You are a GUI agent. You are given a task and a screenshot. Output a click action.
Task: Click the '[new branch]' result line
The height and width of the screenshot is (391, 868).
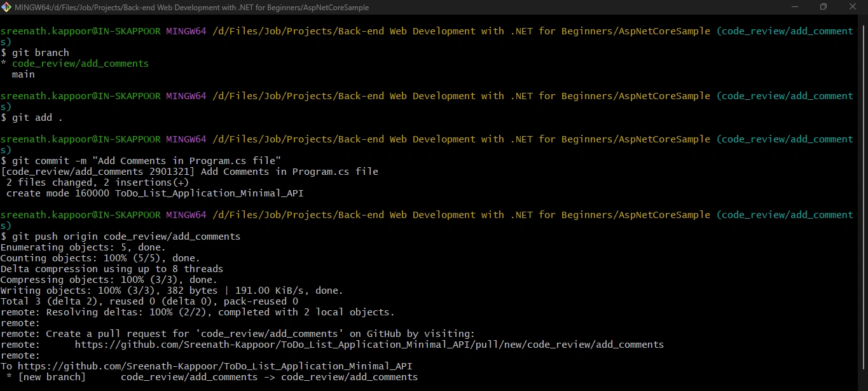(212, 377)
